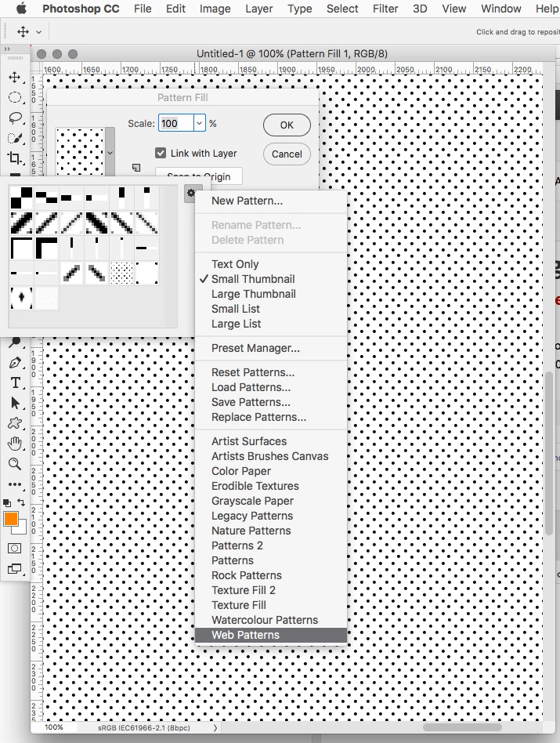Select the Quick Selection brush tool
The width and height of the screenshot is (560, 743).
(15, 138)
